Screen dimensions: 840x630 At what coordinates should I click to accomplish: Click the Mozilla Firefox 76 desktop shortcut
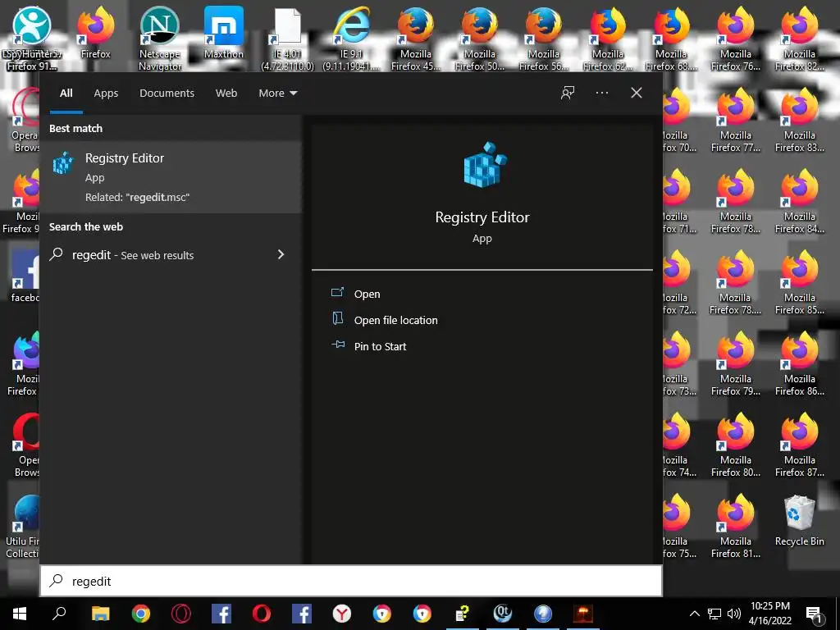pyautogui.click(x=736, y=39)
